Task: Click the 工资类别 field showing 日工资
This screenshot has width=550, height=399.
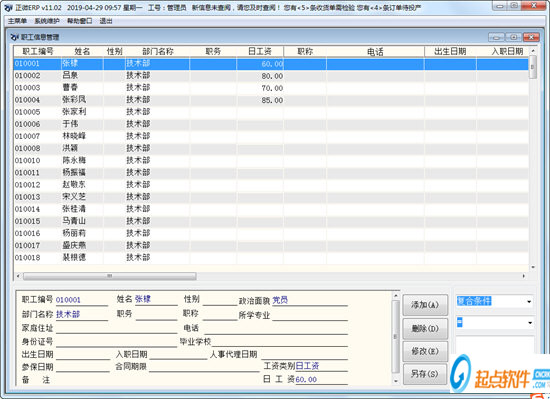Action: coord(321,366)
